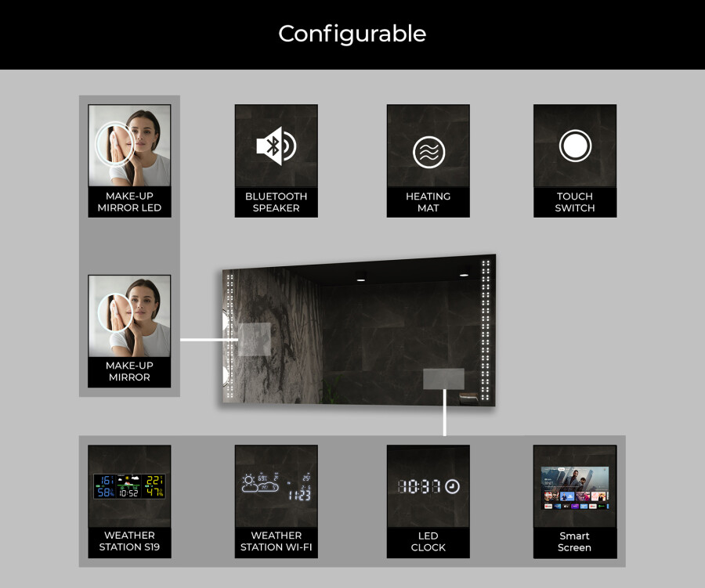This screenshot has height=588, width=705.
Task: Click the "Configurable" header title
Action: click(352, 34)
